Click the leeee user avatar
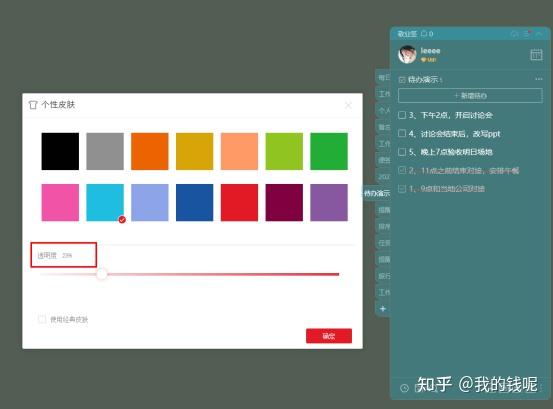The image size is (553, 409). (407, 55)
